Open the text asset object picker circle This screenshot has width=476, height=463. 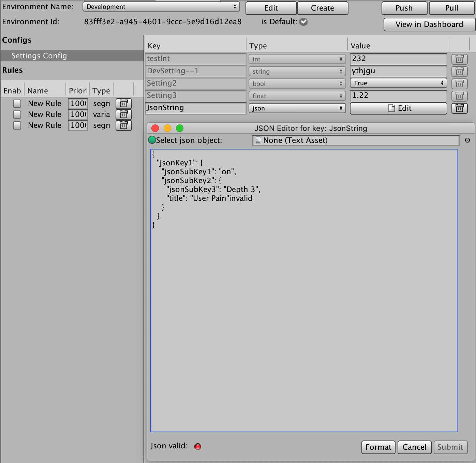[x=467, y=140]
